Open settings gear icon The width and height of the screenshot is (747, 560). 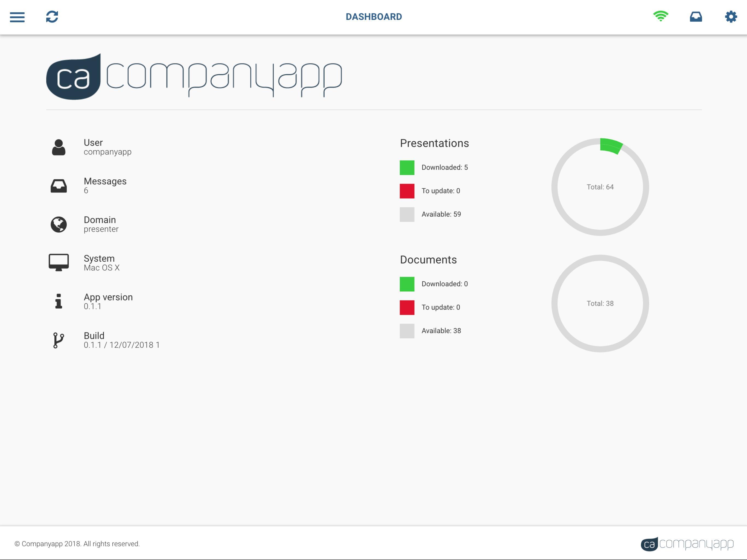[731, 17]
